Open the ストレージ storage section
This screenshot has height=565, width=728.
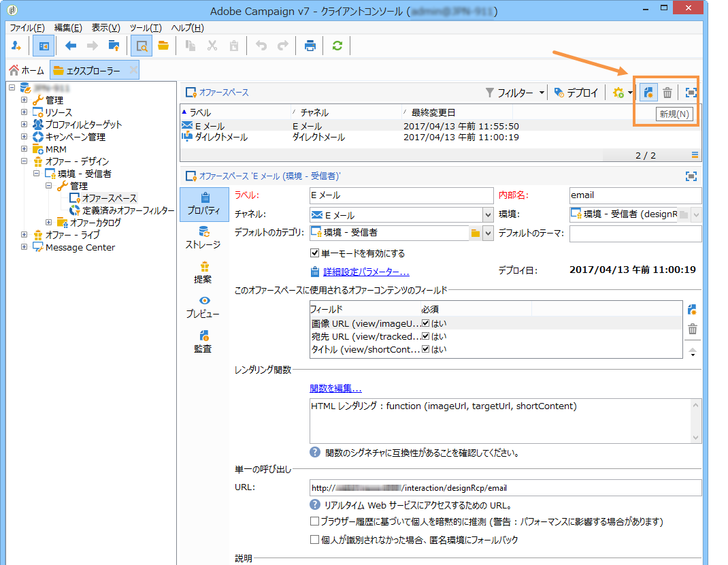pos(203,238)
